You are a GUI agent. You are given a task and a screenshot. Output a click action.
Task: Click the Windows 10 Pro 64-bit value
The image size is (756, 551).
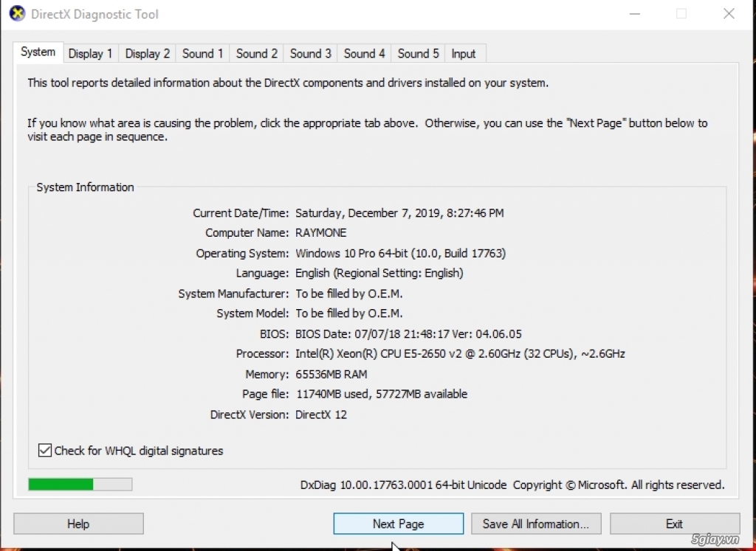tap(401, 253)
